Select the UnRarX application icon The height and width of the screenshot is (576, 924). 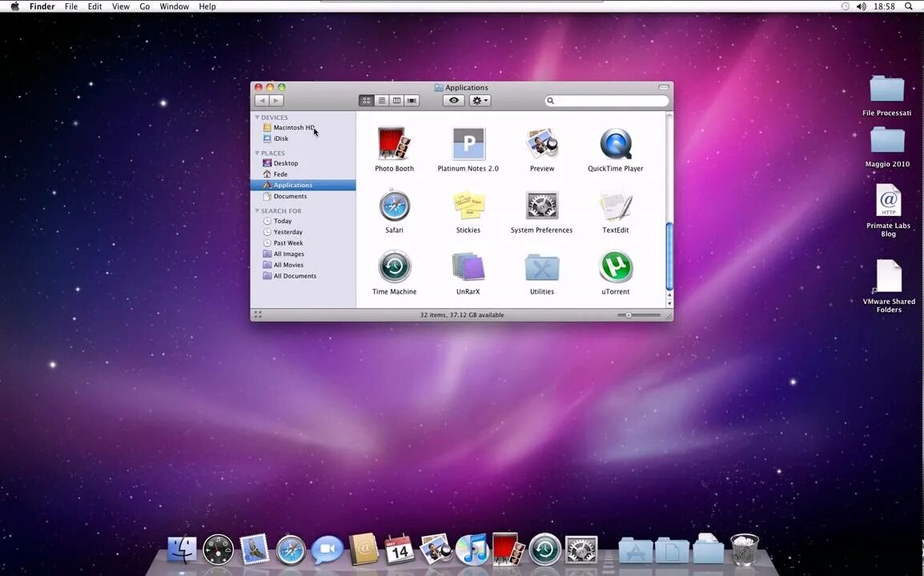coord(468,266)
